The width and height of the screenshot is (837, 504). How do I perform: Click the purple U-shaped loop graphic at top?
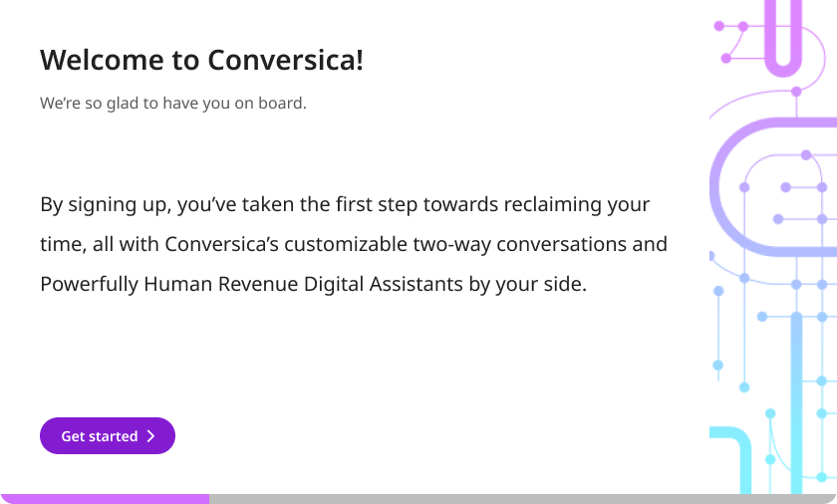point(783,37)
